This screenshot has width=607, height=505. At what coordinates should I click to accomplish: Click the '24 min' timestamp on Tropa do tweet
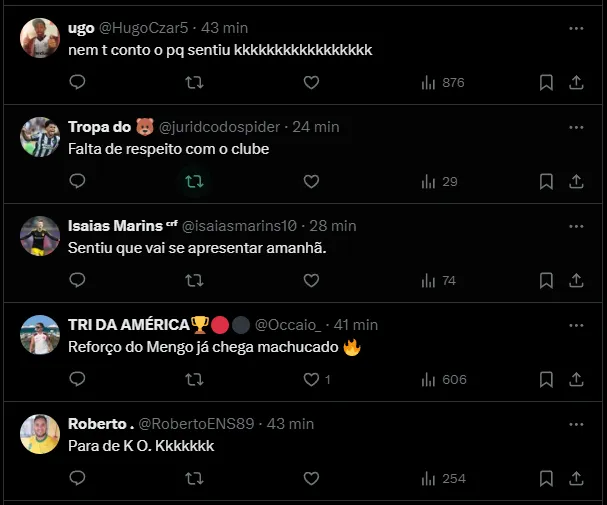click(x=317, y=127)
